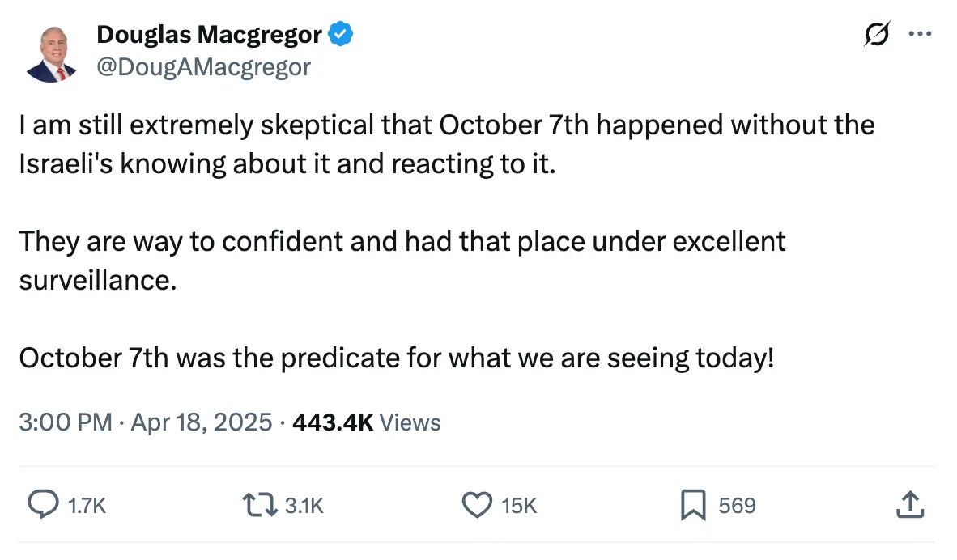Click the 3:00 PM · Apr 18, 2025 timestamp
This screenshot has width=957, height=560.
coord(146,422)
